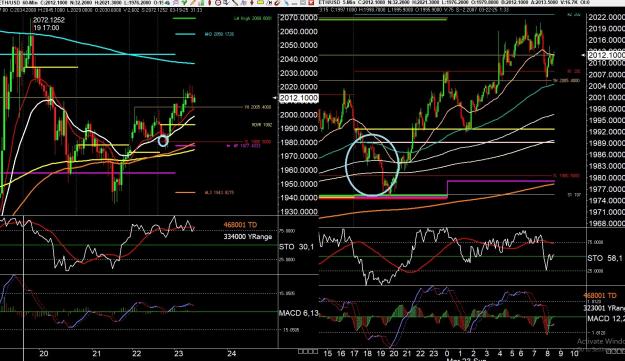Click the green Lst High legend label
Screen dimensions: 625x361
point(253,18)
